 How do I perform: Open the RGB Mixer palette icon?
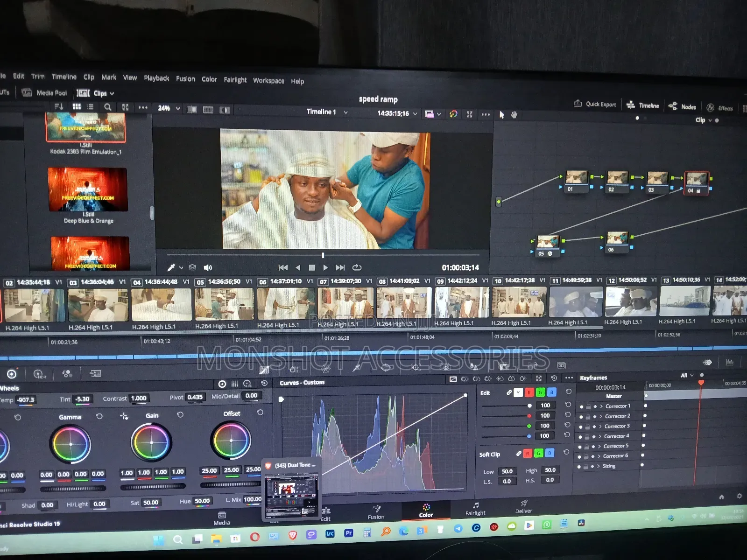tap(67, 374)
